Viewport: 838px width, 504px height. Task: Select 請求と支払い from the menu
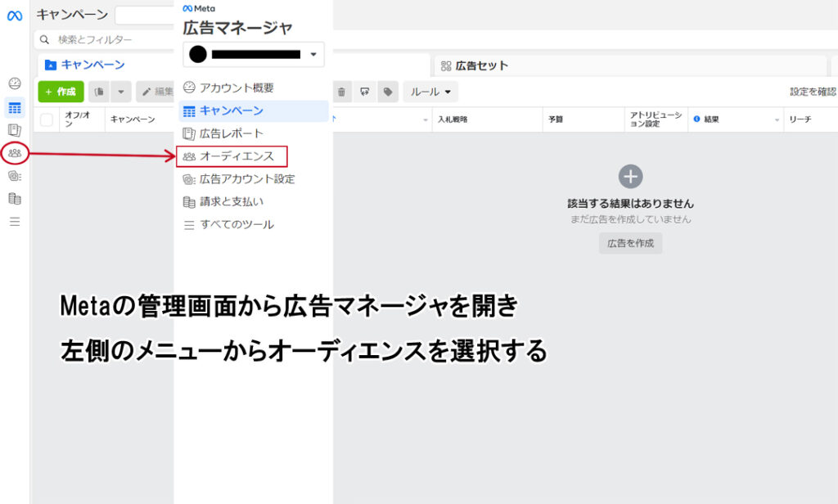232,201
